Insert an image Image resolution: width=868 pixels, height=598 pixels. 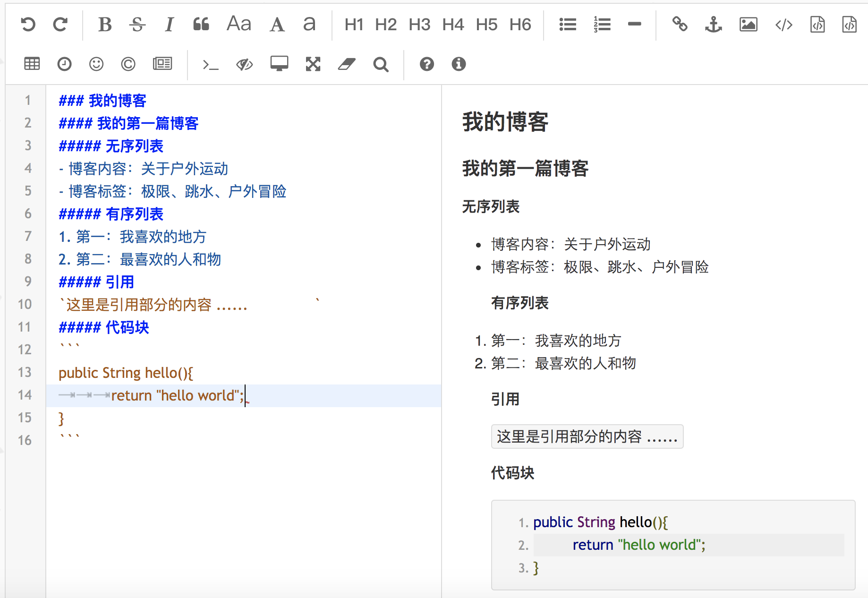point(748,25)
